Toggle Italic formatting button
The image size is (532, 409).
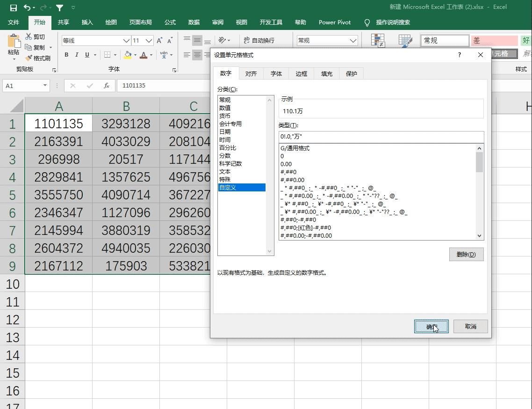[x=77, y=55]
